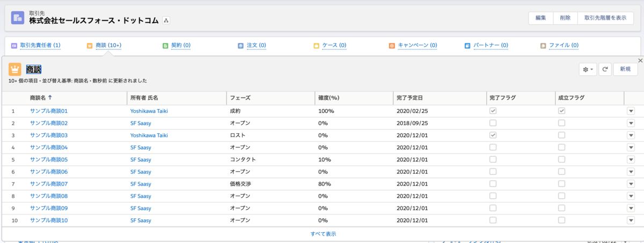Click the orange キャンペーン icon
Screen dimensions: 644x243
[x=392, y=46]
